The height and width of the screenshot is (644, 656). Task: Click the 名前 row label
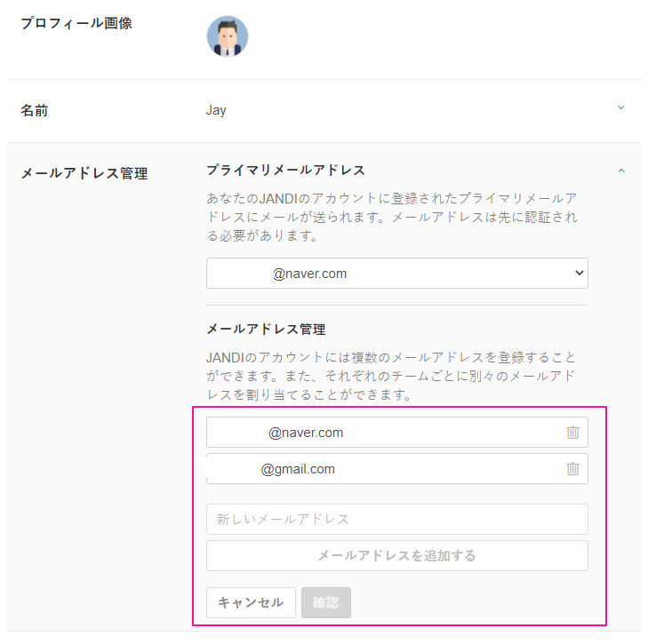pos(35,111)
